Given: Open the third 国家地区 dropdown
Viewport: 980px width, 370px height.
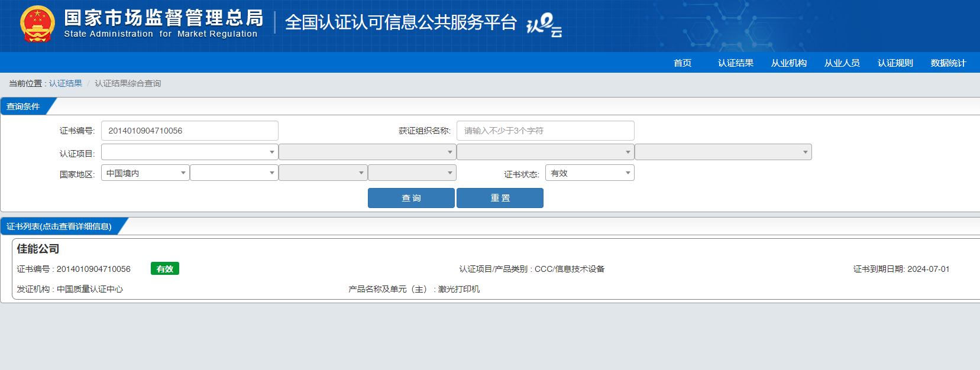Looking at the screenshot, I should (x=323, y=173).
